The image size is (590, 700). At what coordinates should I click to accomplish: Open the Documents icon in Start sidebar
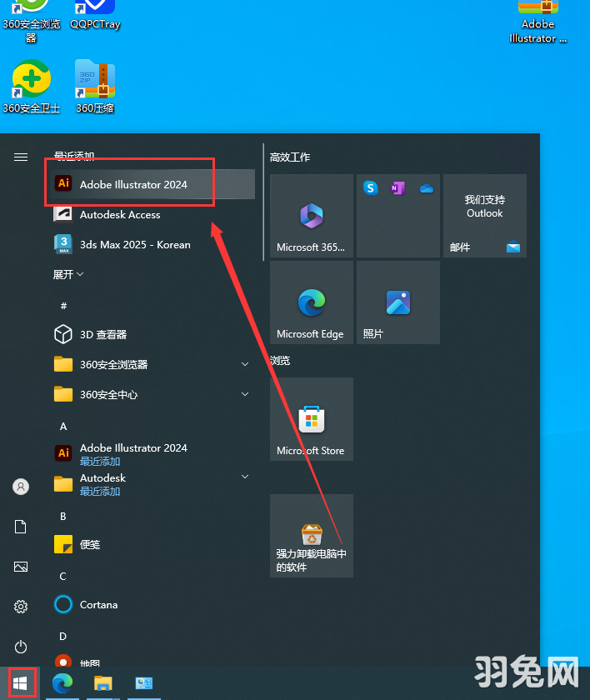click(21, 527)
